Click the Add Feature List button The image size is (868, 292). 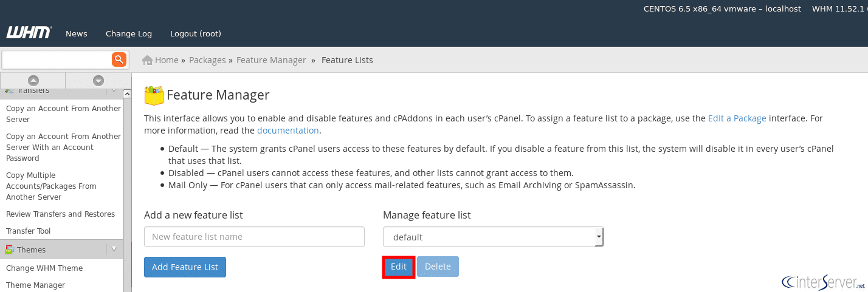(x=185, y=267)
